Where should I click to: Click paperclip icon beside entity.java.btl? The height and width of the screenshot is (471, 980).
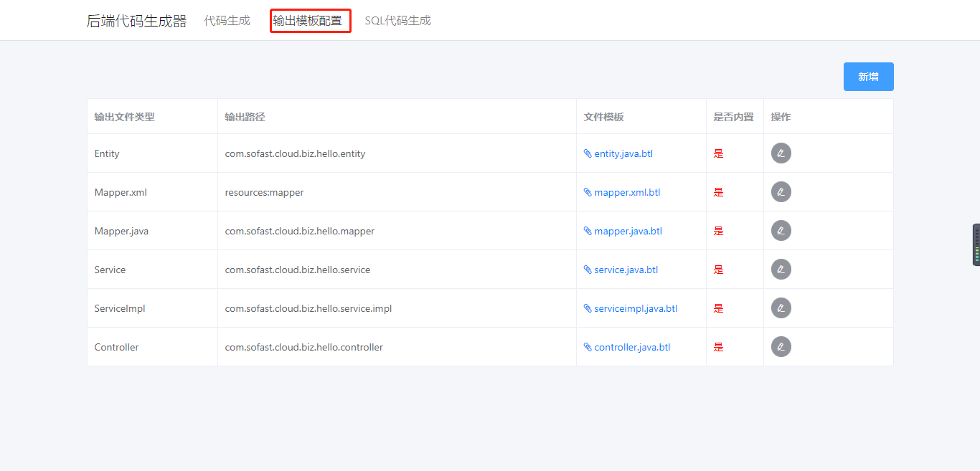588,153
